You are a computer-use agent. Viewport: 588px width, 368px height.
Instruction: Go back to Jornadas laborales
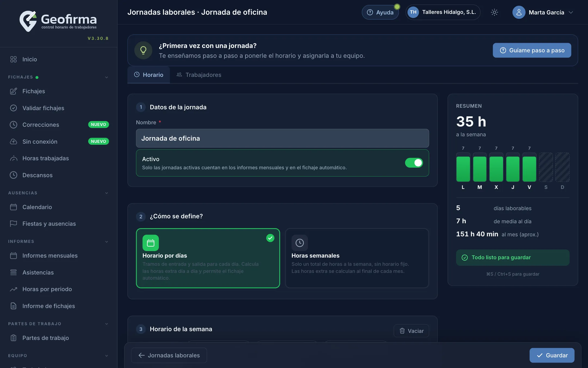[169, 355]
